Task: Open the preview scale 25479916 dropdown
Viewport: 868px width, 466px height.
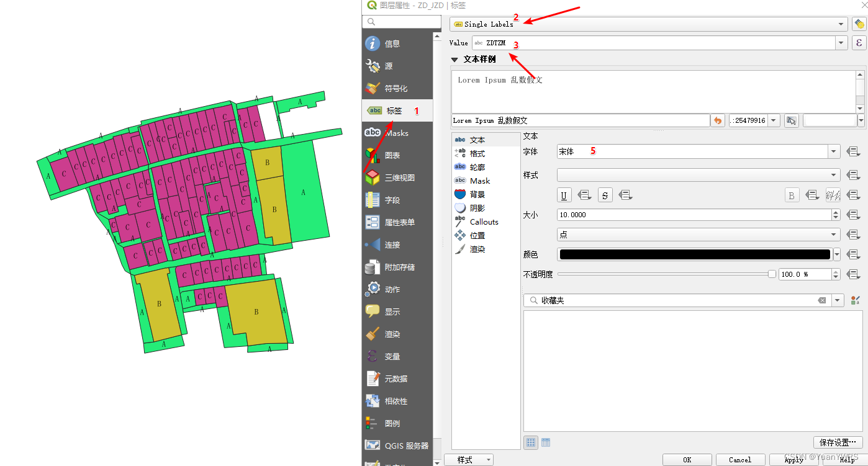Action: [x=774, y=120]
